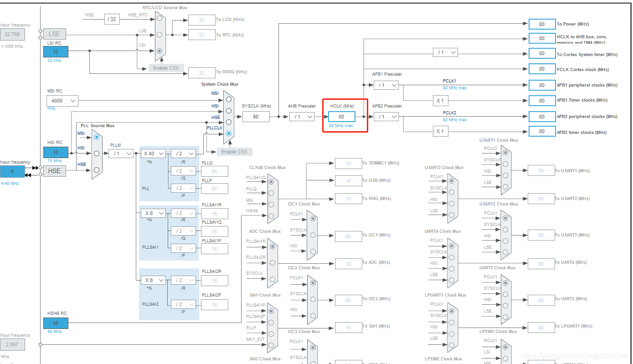The image size is (633, 364).
Task: Choose SYSCLK in UART4 Clock Mux
Action: click(452, 257)
